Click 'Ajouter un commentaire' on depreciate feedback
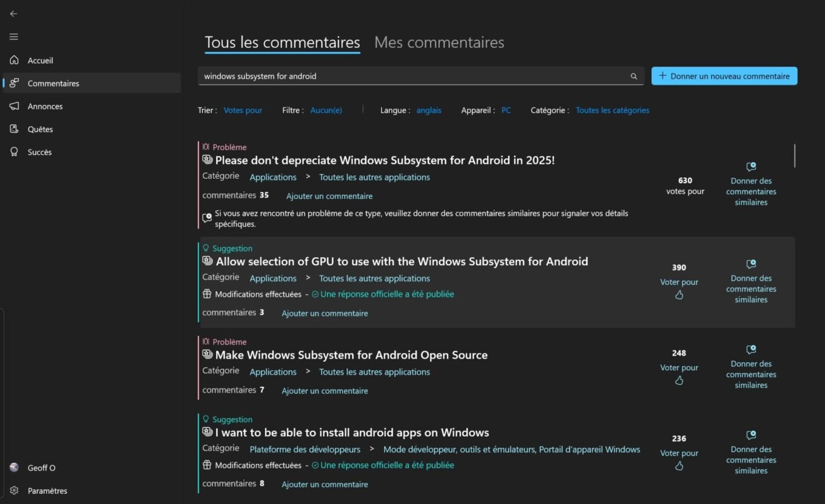 click(329, 197)
